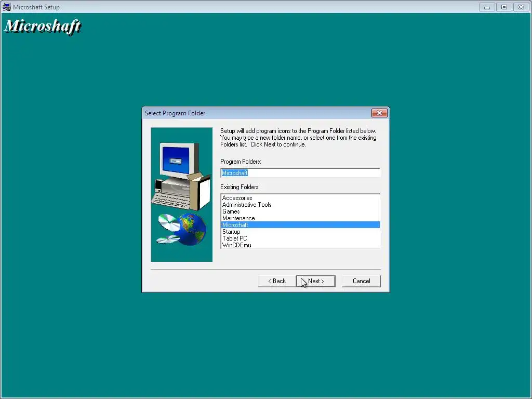
Task: Restore the Microshaft Setup window size
Action: tap(504, 7)
